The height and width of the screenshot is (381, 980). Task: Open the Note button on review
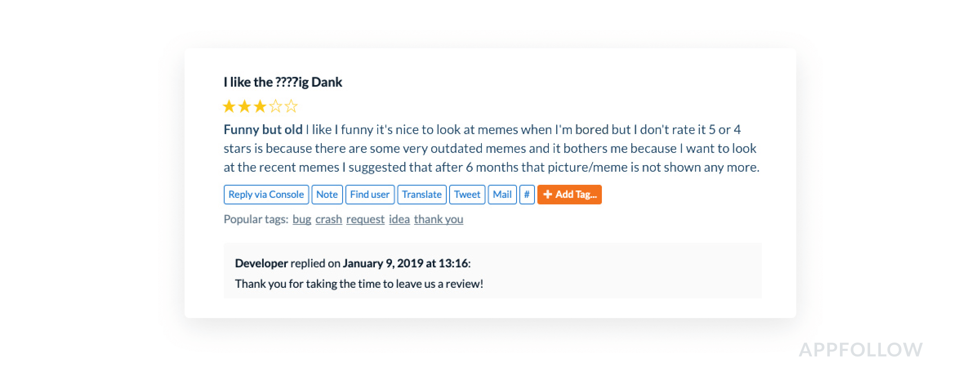327,195
